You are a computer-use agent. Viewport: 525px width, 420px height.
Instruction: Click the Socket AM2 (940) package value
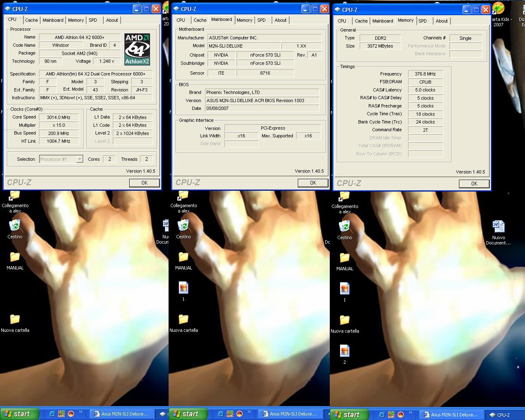pyautogui.click(x=80, y=53)
